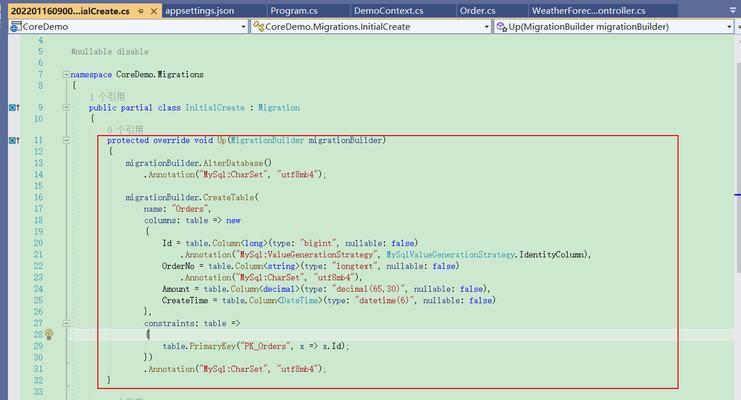The height and width of the screenshot is (400, 741).
Task: Click 'Amount' property on line 24
Action: click(x=175, y=289)
